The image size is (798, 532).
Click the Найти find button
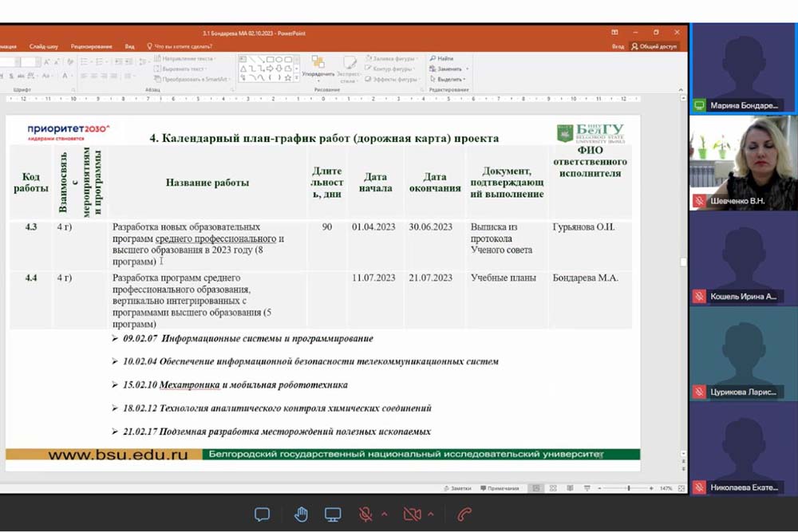[442, 58]
